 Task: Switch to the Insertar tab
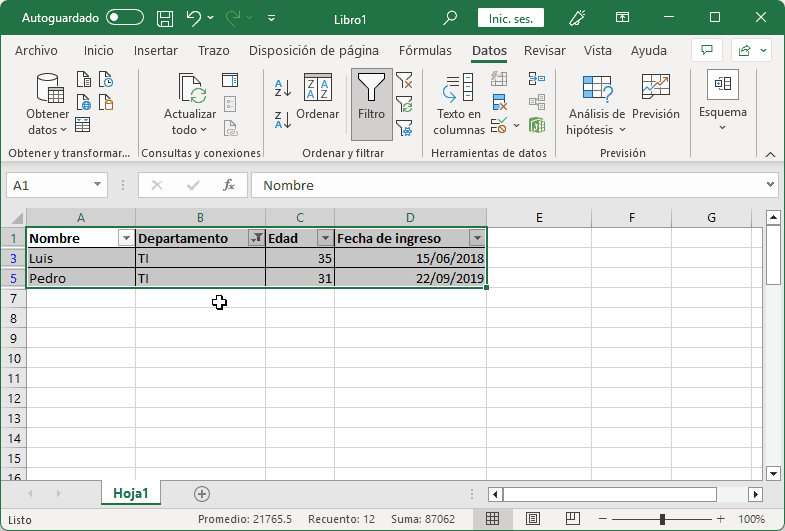pos(156,51)
